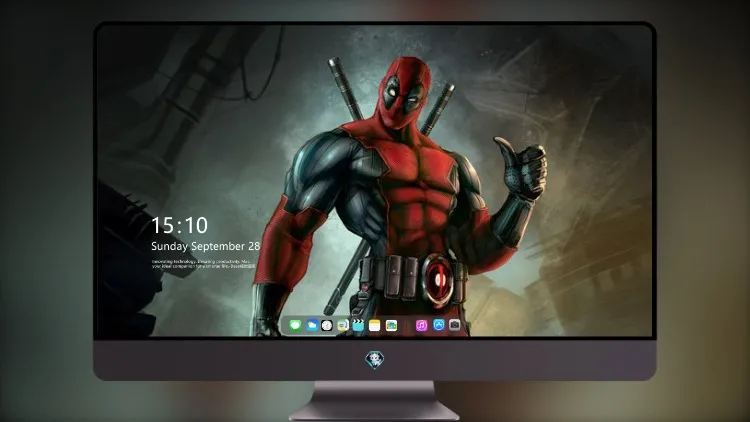This screenshot has width=750, height=422.
Task: Select the small tagline text under date
Action: (203, 264)
